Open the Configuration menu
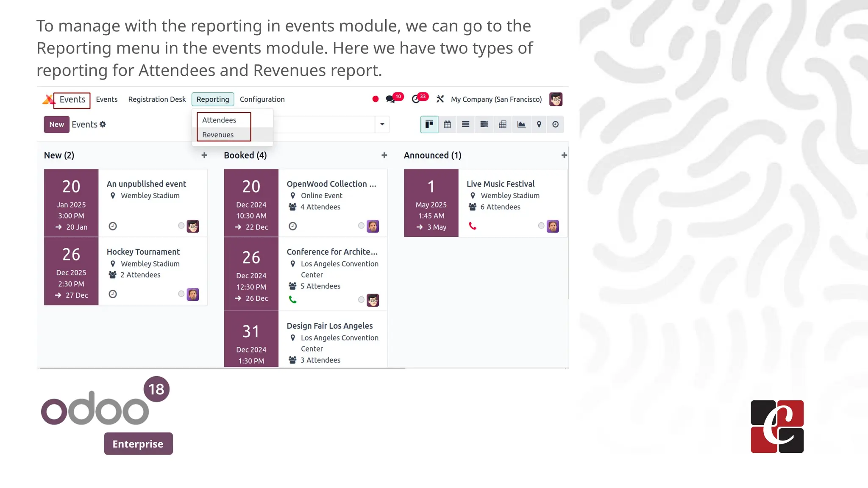This screenshot has height=488, width=868. pyautogui.click(x=262, y=100)
